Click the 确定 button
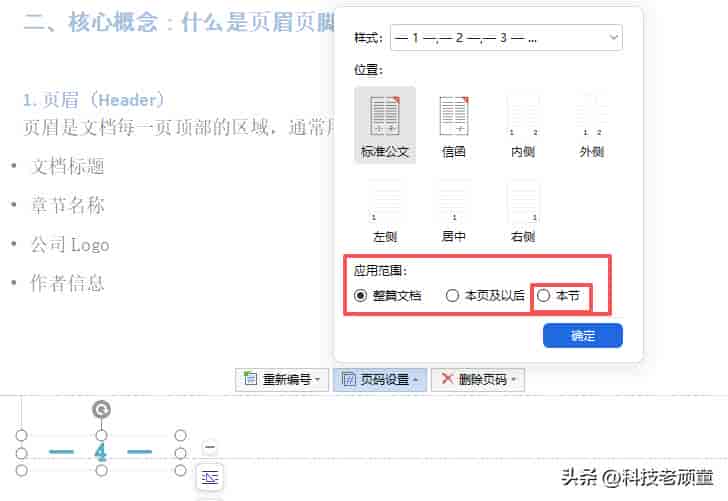 [x=583, y=335]
